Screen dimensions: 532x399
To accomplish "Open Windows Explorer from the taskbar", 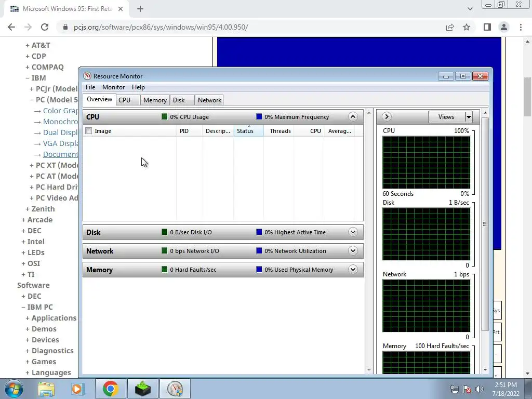I will 46,389.
